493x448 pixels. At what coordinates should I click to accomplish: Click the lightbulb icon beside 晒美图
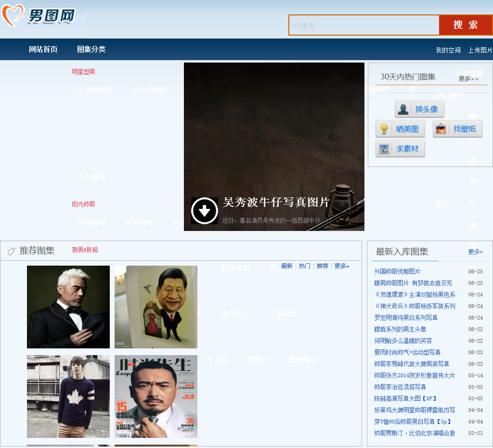tap(384, 129)
